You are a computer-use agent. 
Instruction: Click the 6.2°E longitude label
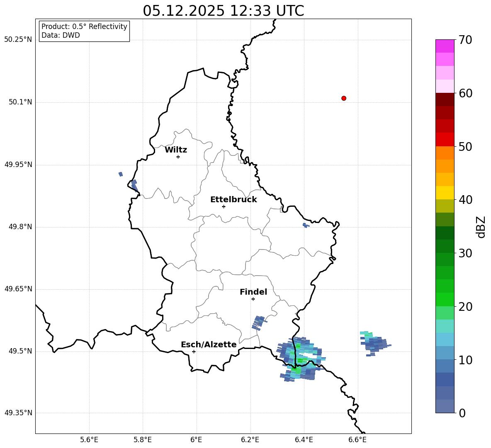(x=250, y=440)
